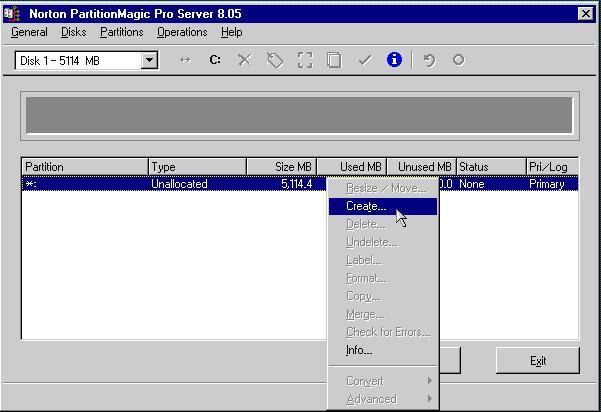601x412 pixels.
Task: Click the Type column header
Action: (197, 167)
